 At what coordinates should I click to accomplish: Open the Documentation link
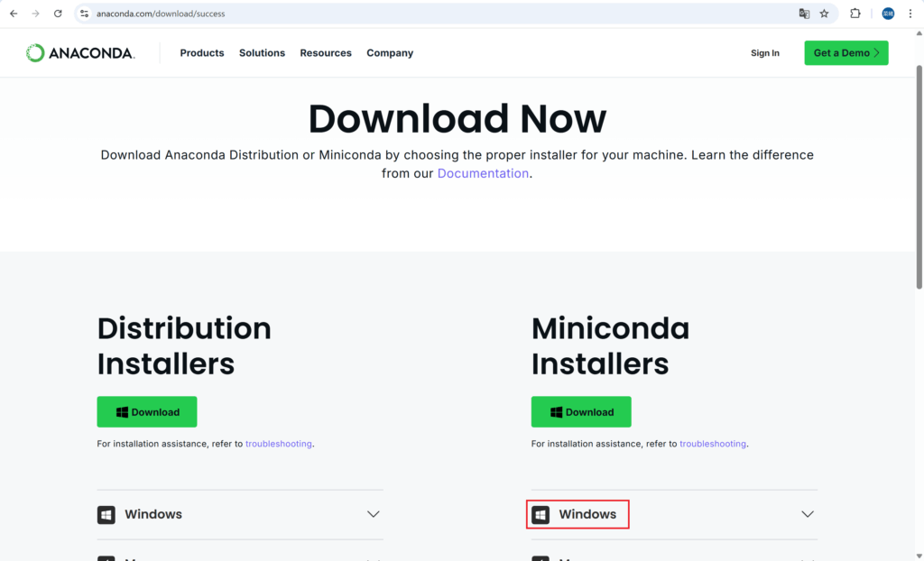(x=483, y=173)
